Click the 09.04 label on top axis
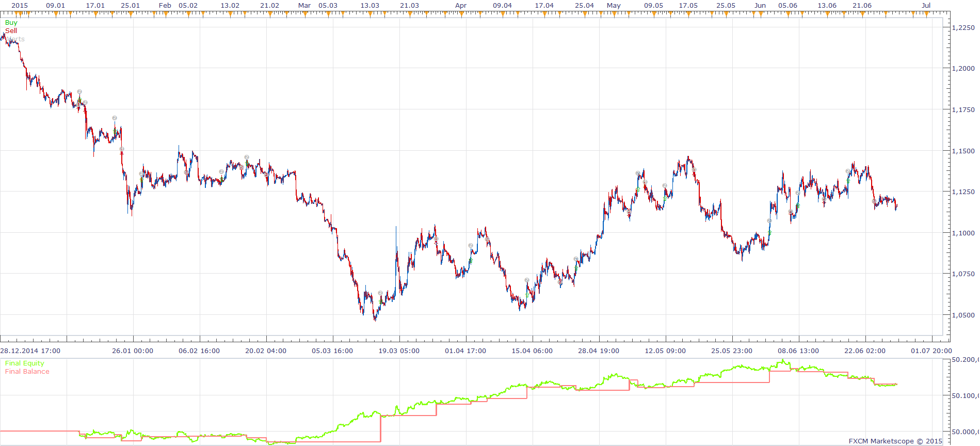This screenshot has width=980, height=446. pos(503,6)
